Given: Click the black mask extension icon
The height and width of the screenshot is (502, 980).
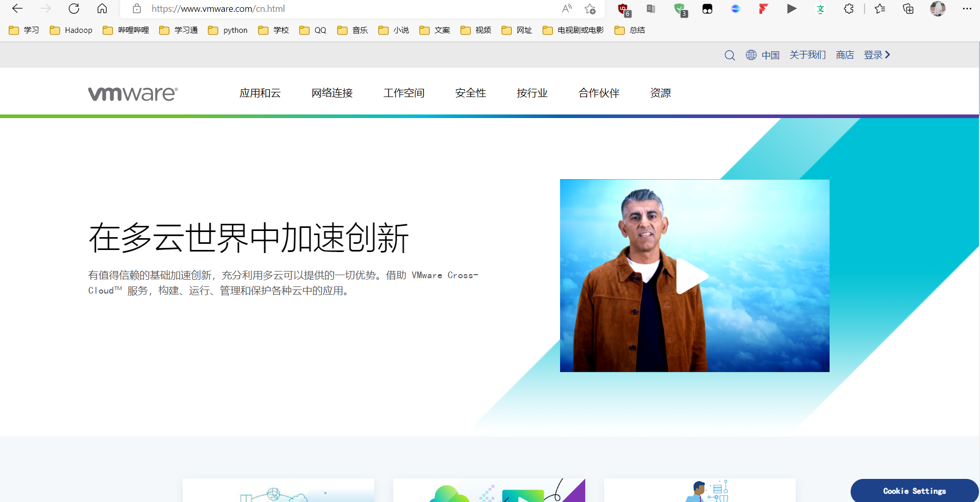Looking at the screenshot, I should [x=707, y=9].
